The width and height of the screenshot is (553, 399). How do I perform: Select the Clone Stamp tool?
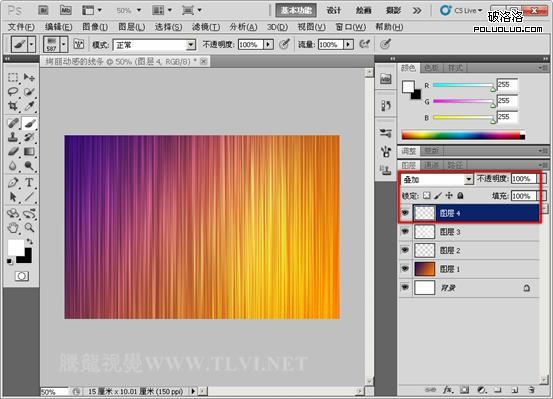(13, 137)
